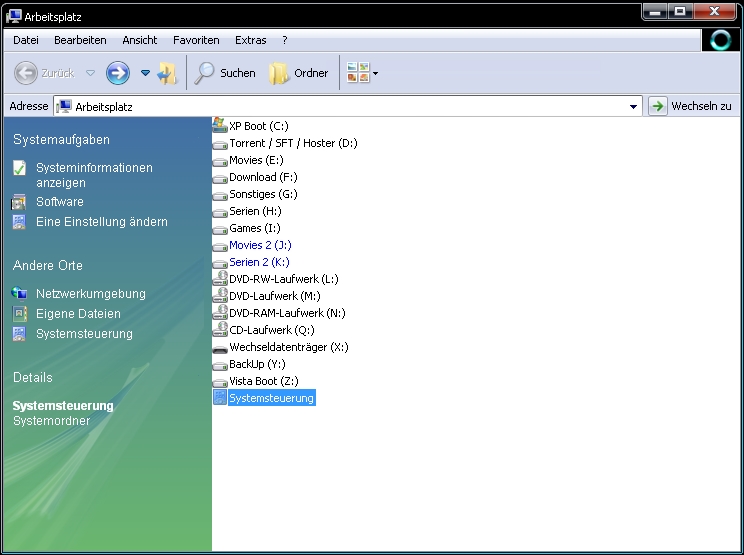Select the Serien (H:) drive icon

pyautogui.click(x=220, y=213)
